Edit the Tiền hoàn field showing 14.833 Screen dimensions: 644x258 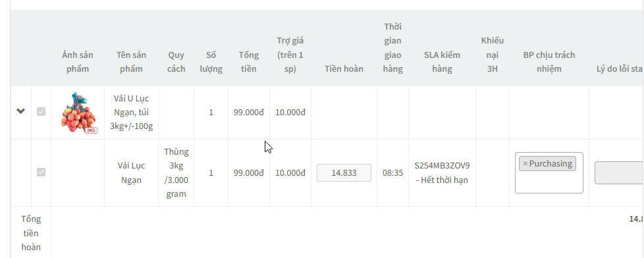(344, 173)
